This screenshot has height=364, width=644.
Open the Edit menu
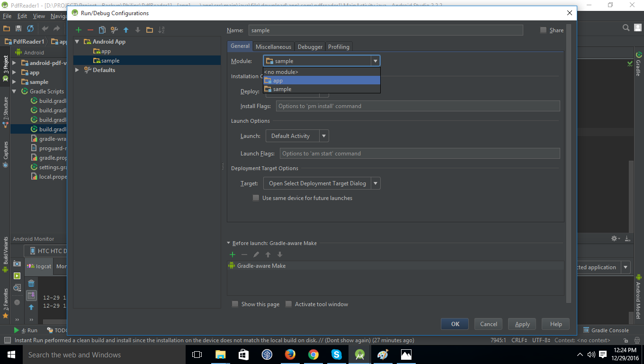click(22, 16)
